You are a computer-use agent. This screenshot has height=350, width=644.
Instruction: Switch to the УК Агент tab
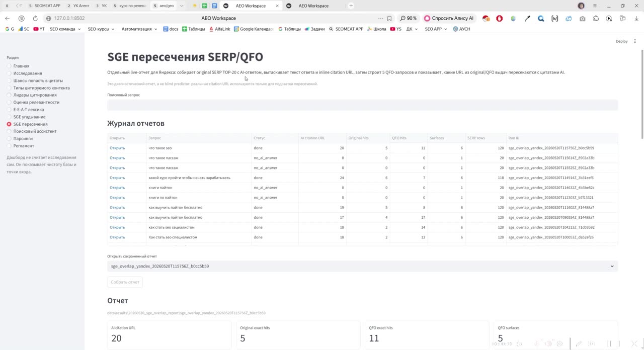click(x=78, y=6)
